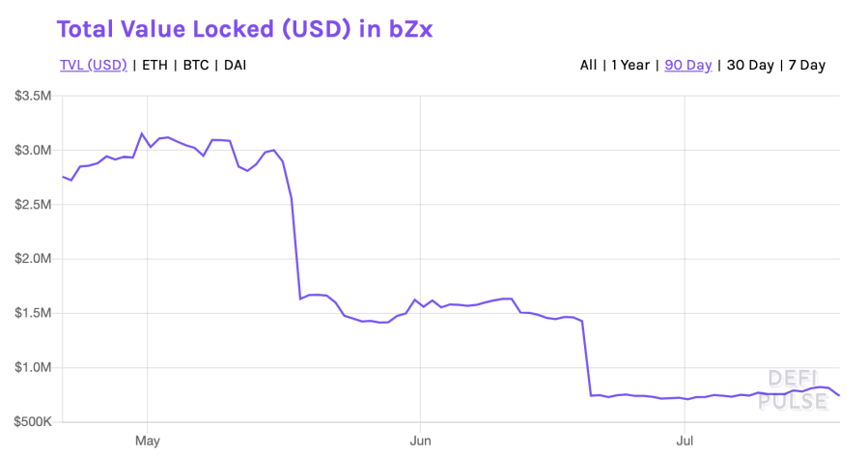The width and height of the screenshot is (868, 456).
Task: Select the 30 Day time range
Action: tap(750, 65)
